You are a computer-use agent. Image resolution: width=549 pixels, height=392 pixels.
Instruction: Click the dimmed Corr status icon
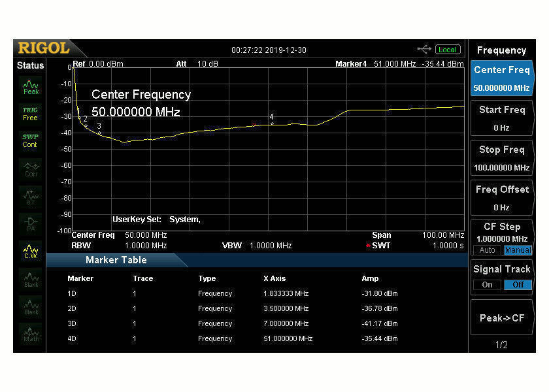(x=31, y=169)
